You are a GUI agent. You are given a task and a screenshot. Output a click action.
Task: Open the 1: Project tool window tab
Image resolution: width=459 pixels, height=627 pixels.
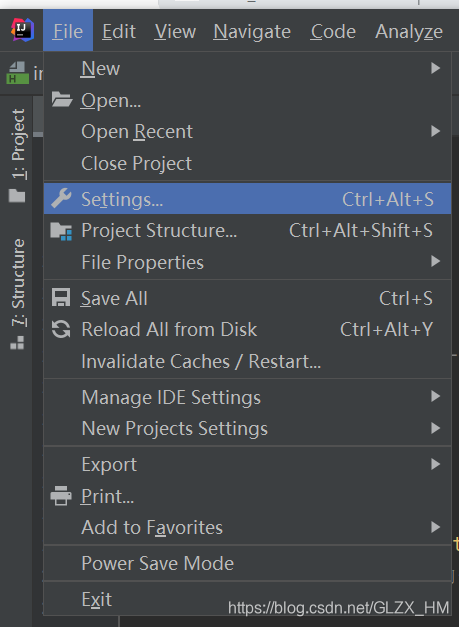pyautogui.click(x=18, y=156)
